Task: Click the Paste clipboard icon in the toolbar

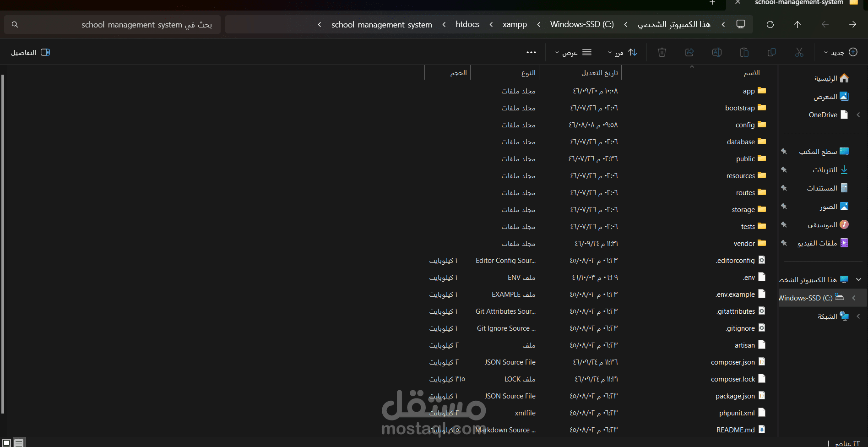Action: (x=744, y=52)
